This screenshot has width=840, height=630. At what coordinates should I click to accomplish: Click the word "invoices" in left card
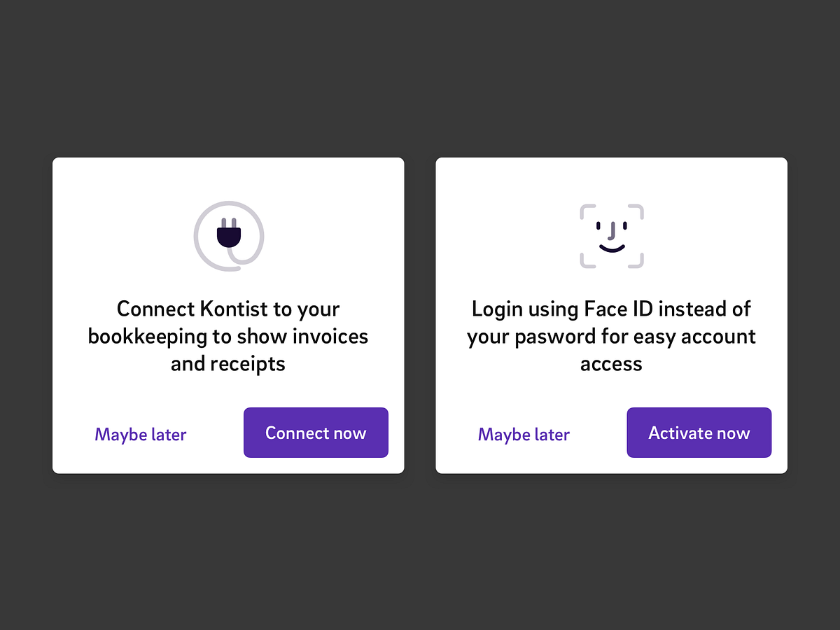[x=330, y=337]
